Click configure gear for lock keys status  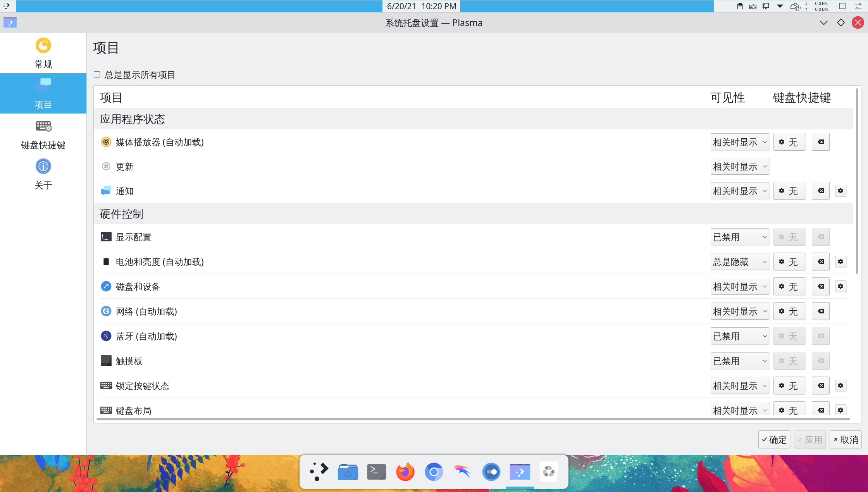click(840, 385)
